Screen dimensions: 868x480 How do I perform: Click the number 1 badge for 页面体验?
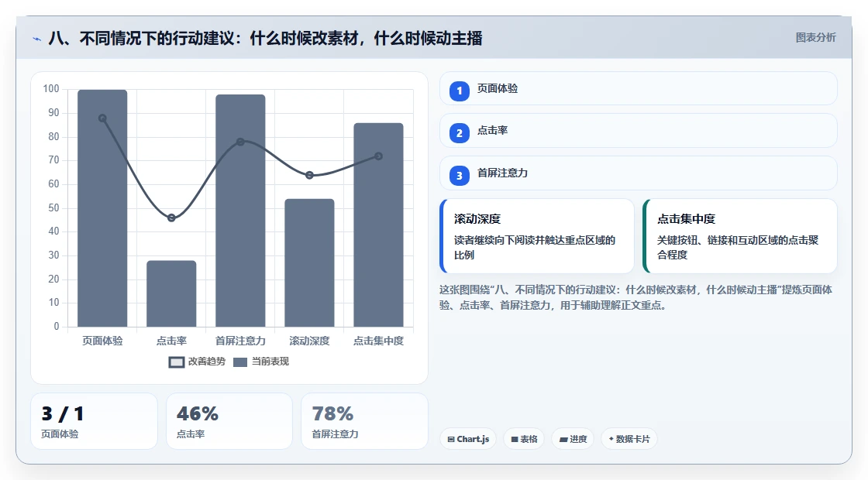[x=459, y=91]
